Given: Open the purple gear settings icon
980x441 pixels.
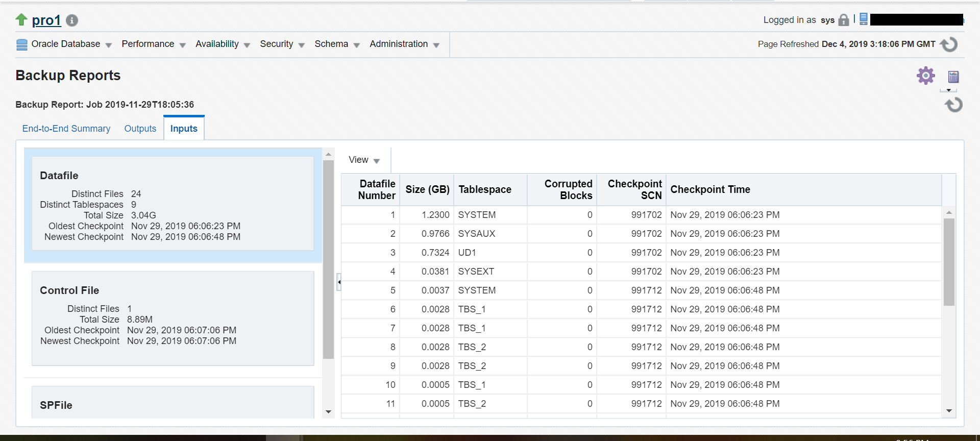Looking at the screenshot, I should pos(925,76).
